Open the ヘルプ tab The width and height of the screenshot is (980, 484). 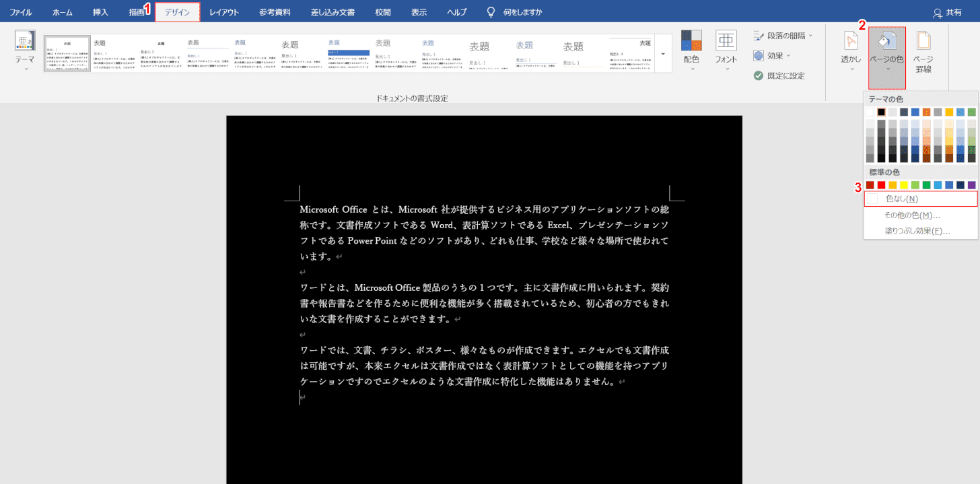pyautogui.click(x=457, y=12)
